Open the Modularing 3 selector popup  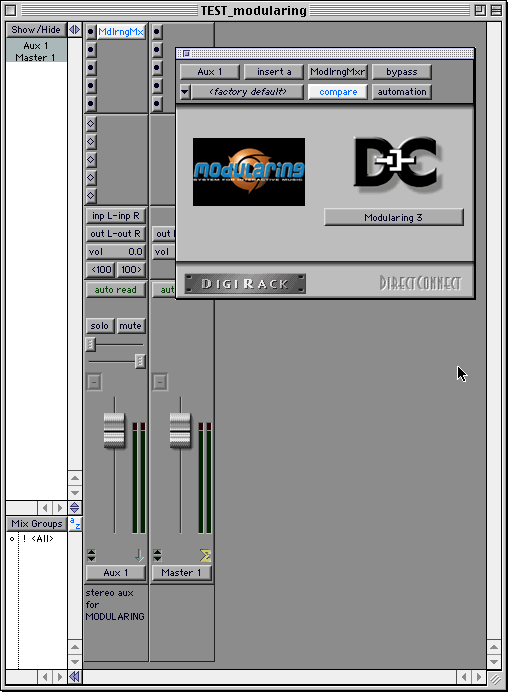[x=394, y=217]
